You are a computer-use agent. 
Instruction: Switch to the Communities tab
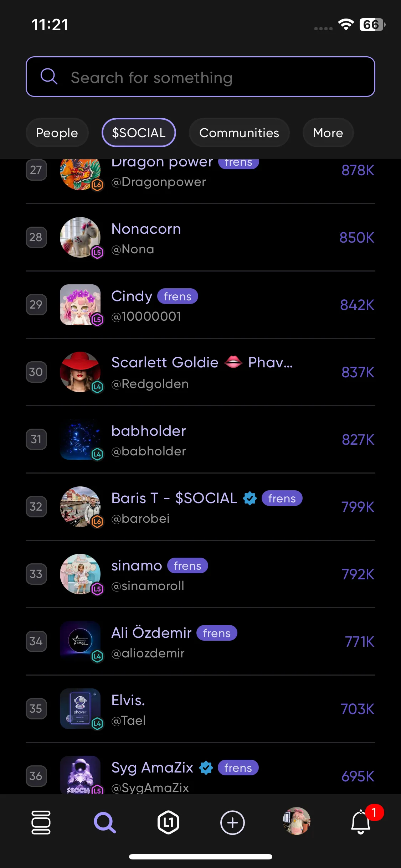[x=239, y=133]
